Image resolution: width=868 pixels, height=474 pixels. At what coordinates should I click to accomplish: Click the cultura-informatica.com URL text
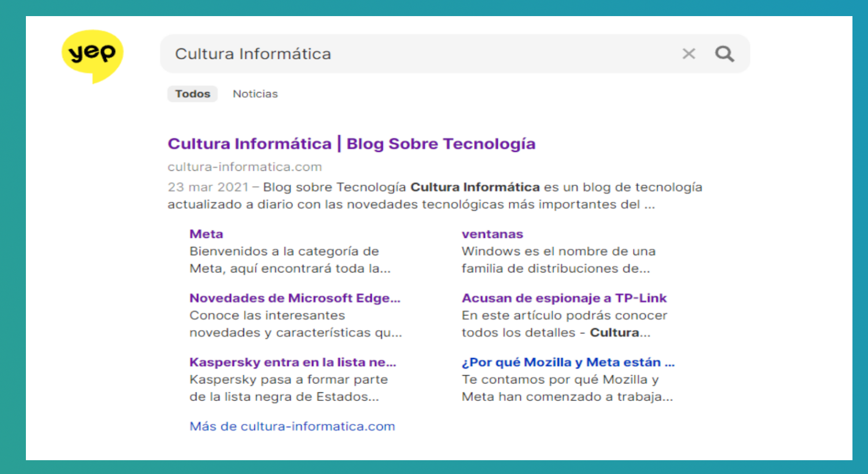click(245, 167)
